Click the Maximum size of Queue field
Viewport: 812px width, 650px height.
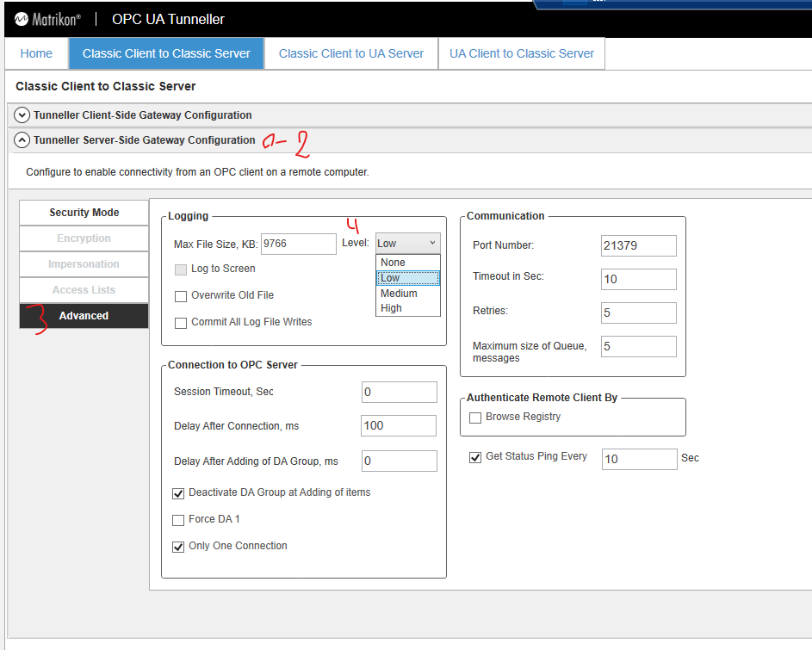(639, 346)
